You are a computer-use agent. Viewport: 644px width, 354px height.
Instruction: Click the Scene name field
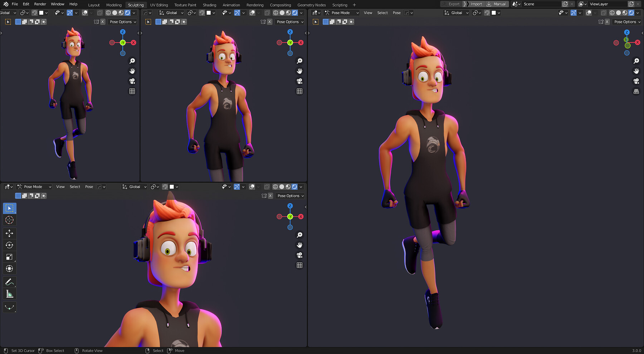(x=541, y=4)
